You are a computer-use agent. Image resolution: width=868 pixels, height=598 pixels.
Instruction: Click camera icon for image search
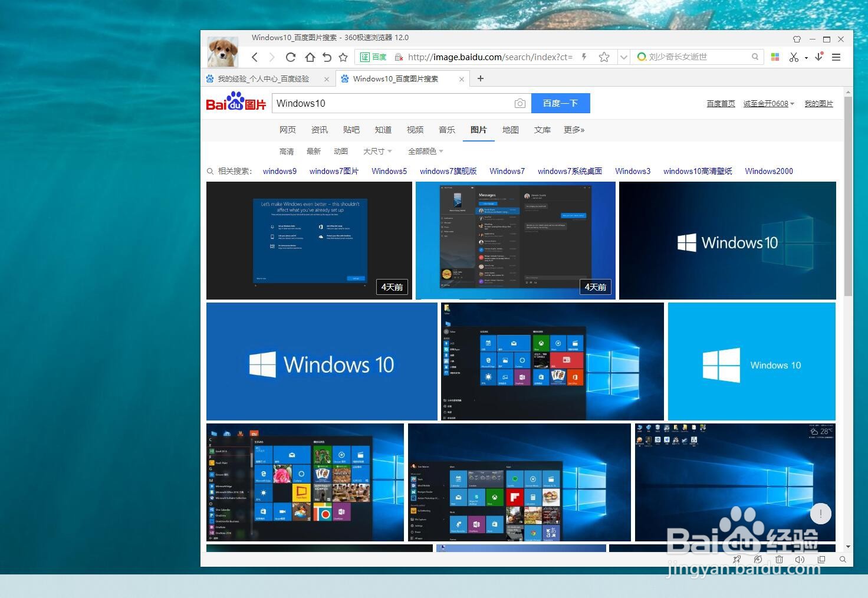click(x=520, y=104)
